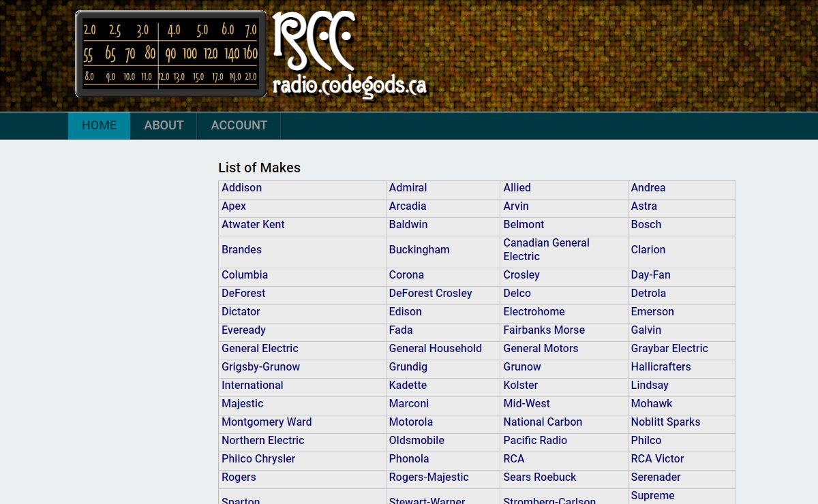Click the radio dial image in header
Image resolution: width=818 pixels, height=504 pixels.
point(170,54)
